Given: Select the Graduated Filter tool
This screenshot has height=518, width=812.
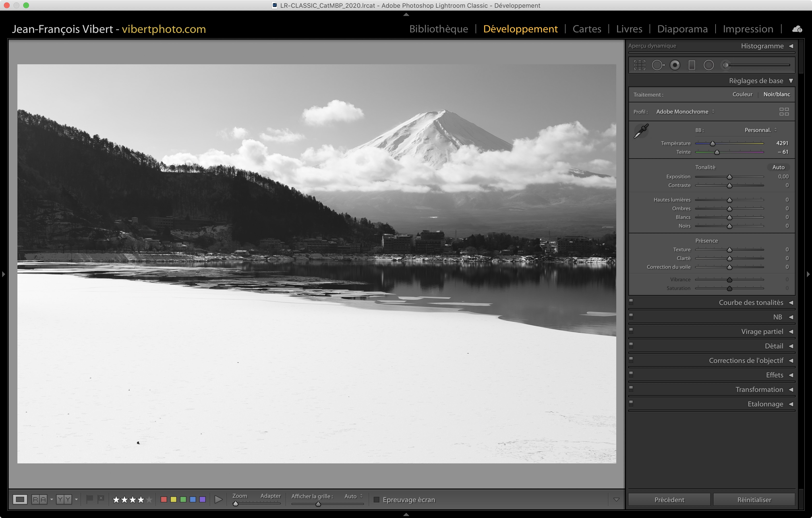Looking at the screenshot, I should [x=692, y=65].
